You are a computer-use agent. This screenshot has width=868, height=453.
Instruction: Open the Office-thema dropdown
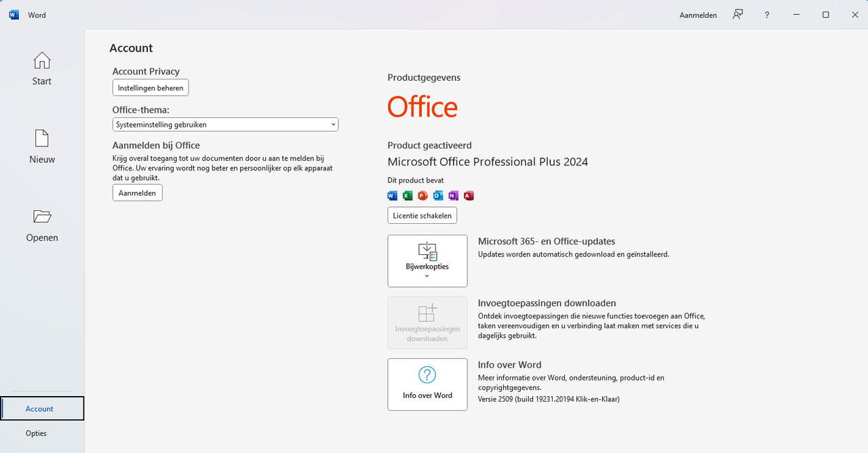[225, 125]
